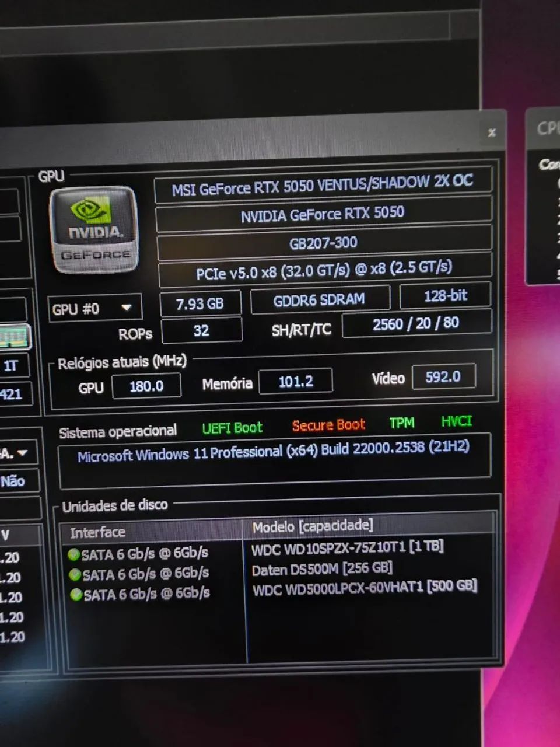Click the PCIe v5.0 x8 bus field
Screen dimensions: 560x747
324,270
